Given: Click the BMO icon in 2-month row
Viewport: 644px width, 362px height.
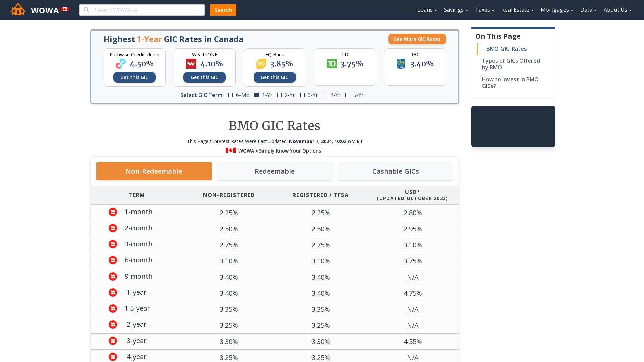Looking at the screenshot, I should (113, 228).
